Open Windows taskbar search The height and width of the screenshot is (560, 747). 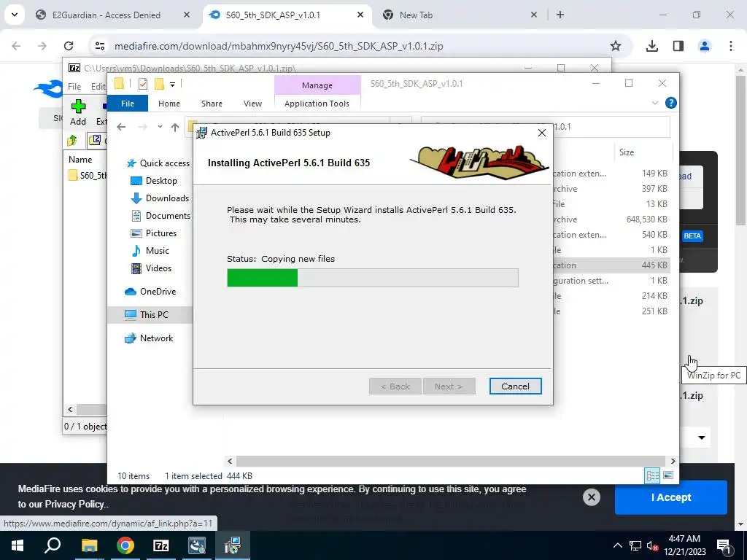pyautogui.click(x=53, y=545)
